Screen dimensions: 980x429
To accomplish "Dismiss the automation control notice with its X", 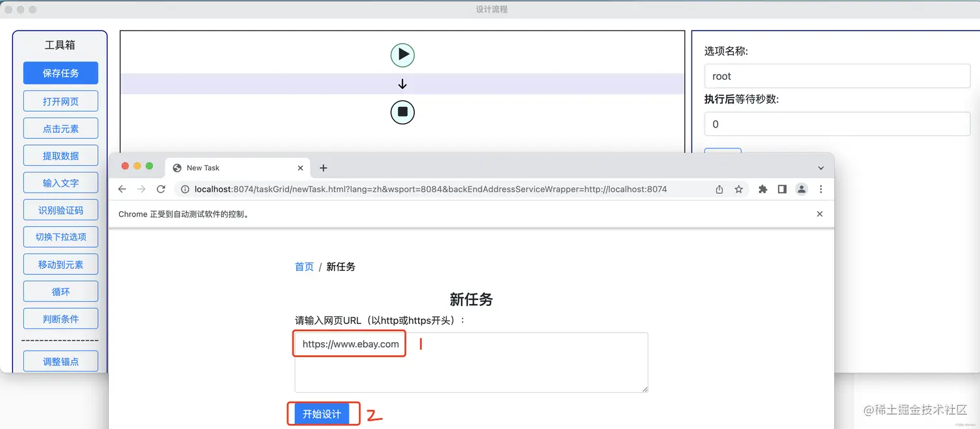I will pyautogui.click(x=819, y=213).
